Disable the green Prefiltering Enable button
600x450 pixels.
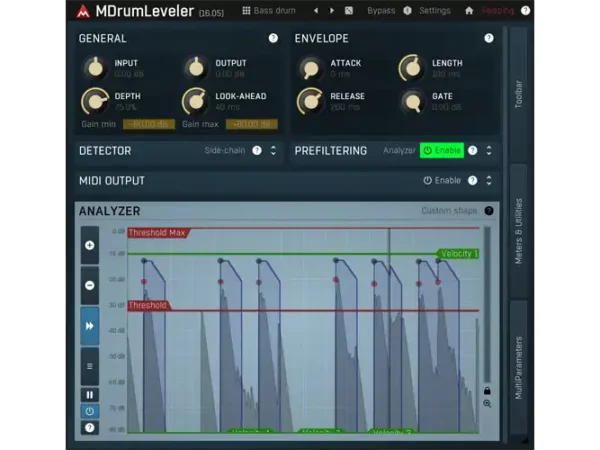[442, 150]
